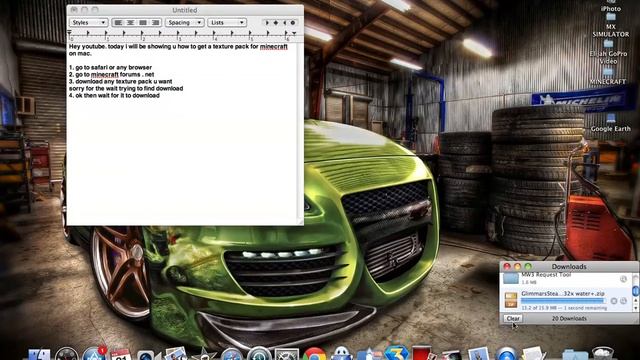Click the zip file icon in Downloads
Viewport: 640px width, 360px height.
coord(511,300)
